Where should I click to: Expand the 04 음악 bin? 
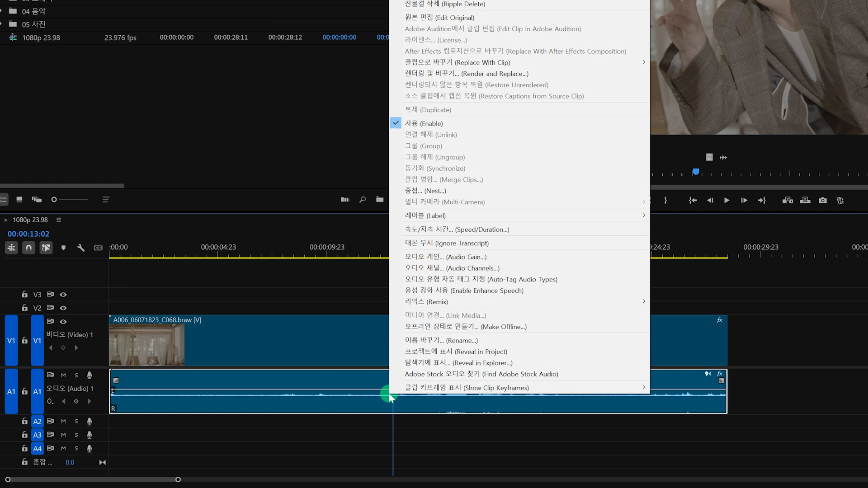pos(1,11)
